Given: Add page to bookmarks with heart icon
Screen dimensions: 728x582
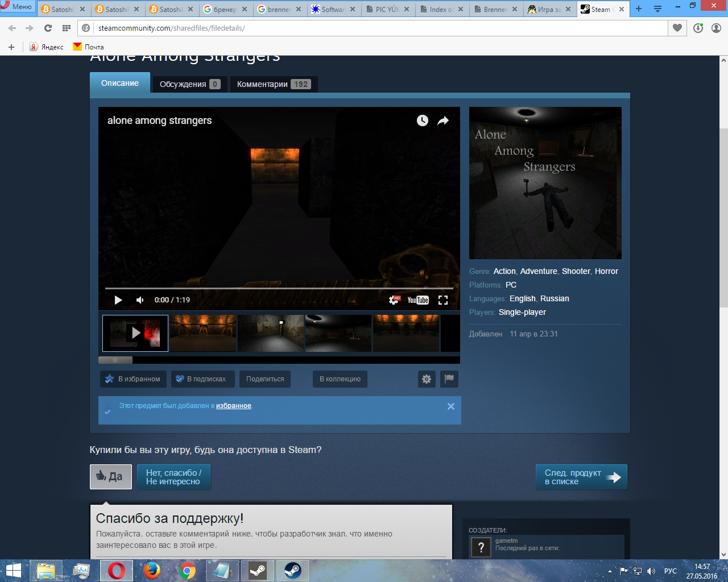Looking at the screenshot, I should [x=677, y=28].
